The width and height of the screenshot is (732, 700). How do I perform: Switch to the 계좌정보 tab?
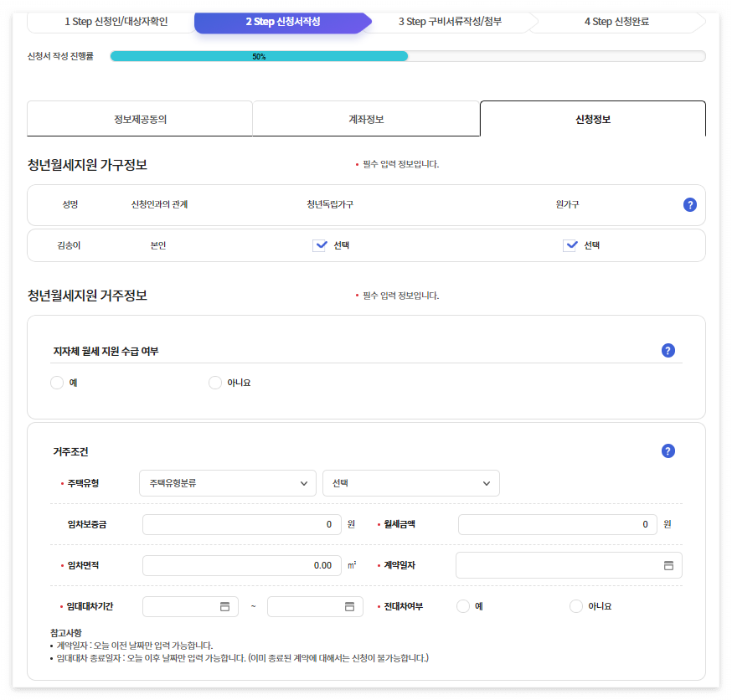pyautogui.click(x=366, y=118)
